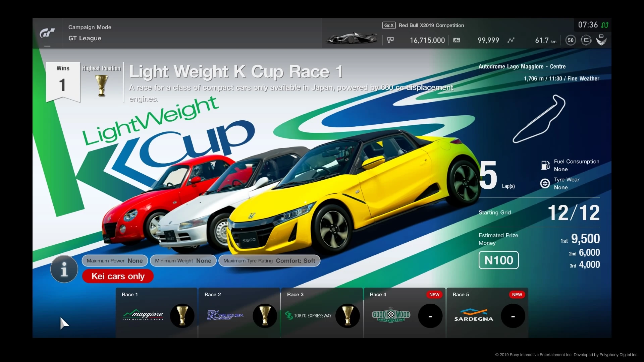Open the information icon near Kei cars only
Image resolution: width=644 pixels, height=362 pixels.
click(64, 269)
